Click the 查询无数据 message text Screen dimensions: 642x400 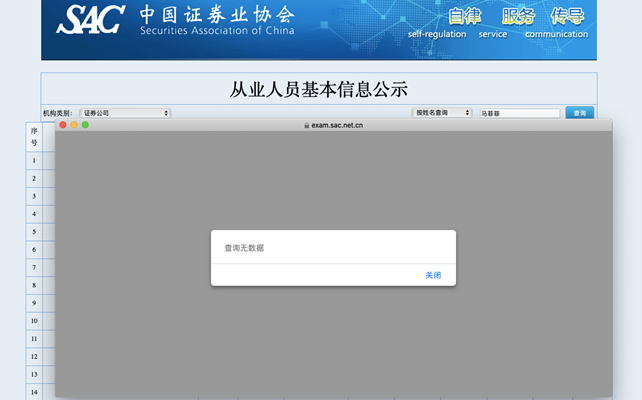244,248
